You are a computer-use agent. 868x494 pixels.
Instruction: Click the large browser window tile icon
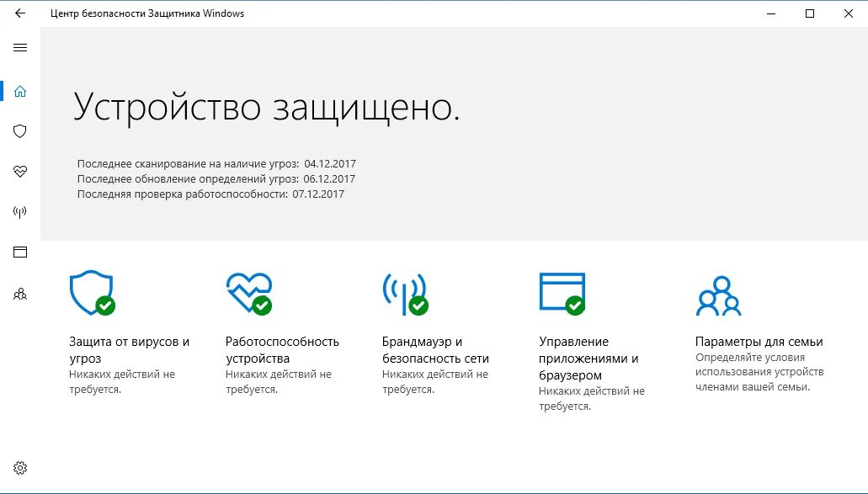pos(562,293)
